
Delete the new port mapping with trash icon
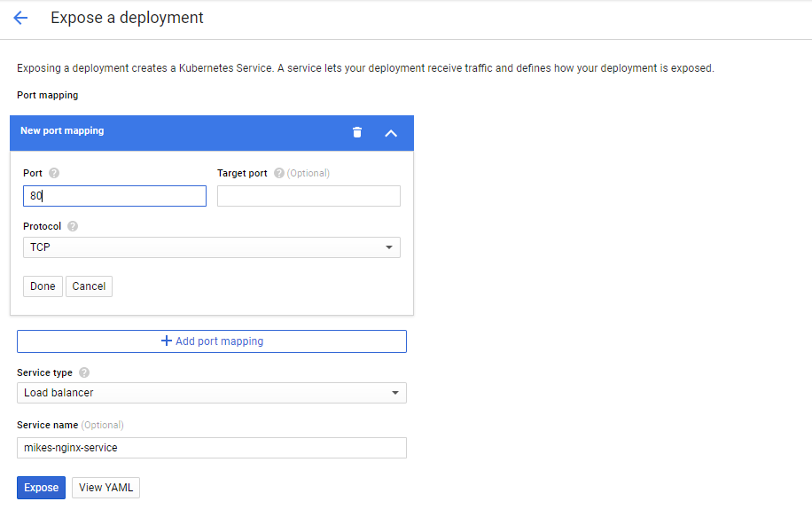point(357,133)
